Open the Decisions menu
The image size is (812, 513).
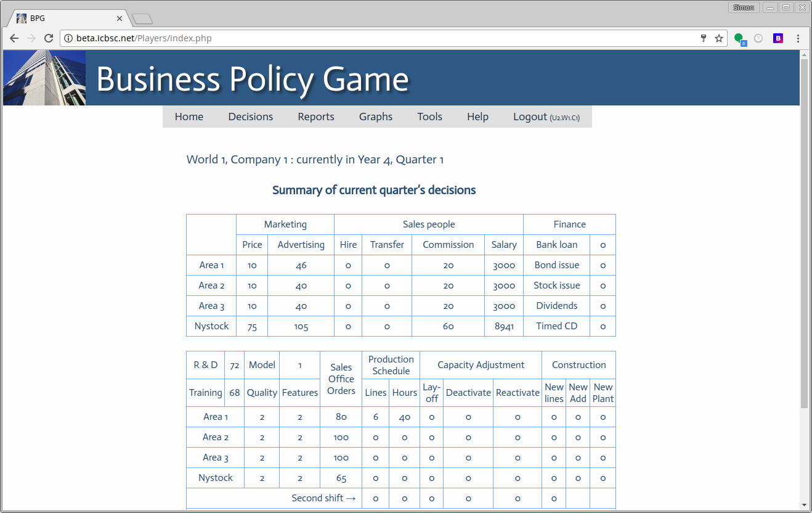click(250, 117)
